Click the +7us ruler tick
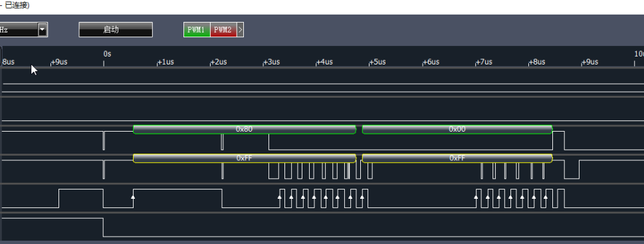The image size is (644, 244). (484, 62)
